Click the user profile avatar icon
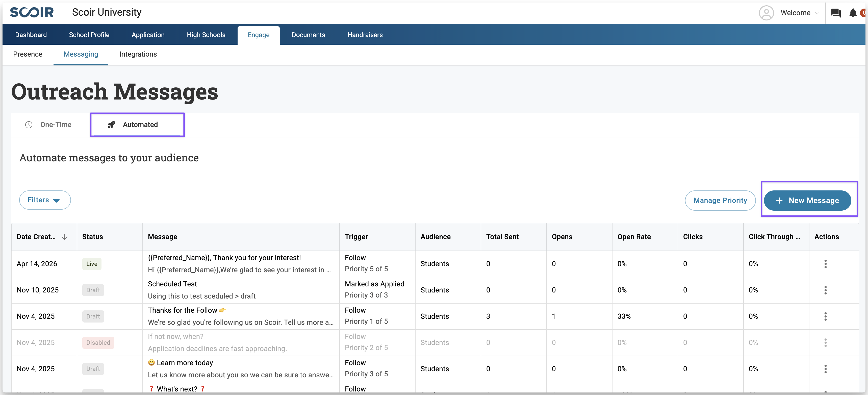The image size is (868, 395). pyautogui.click(x=766, y=13)
